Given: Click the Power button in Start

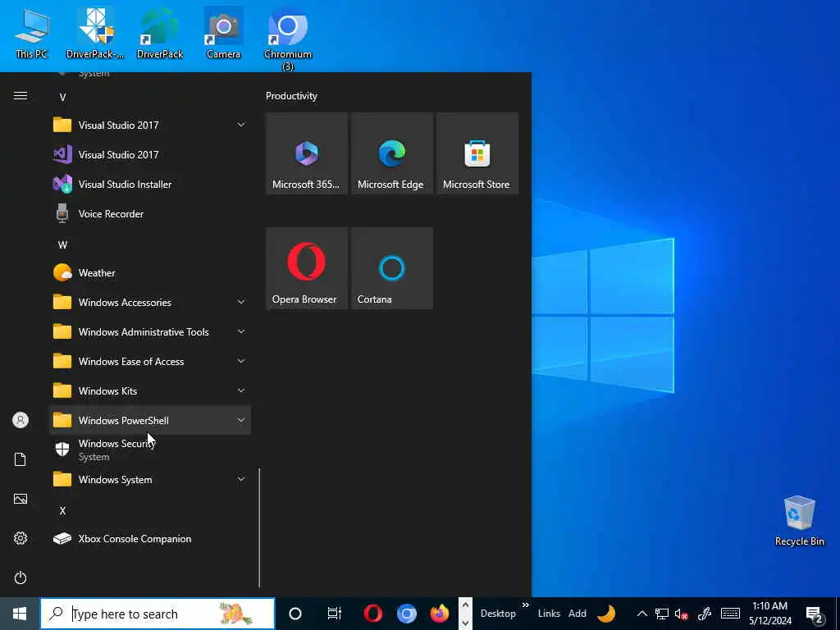Looking at the screenshot, I should tap(21, 577).
